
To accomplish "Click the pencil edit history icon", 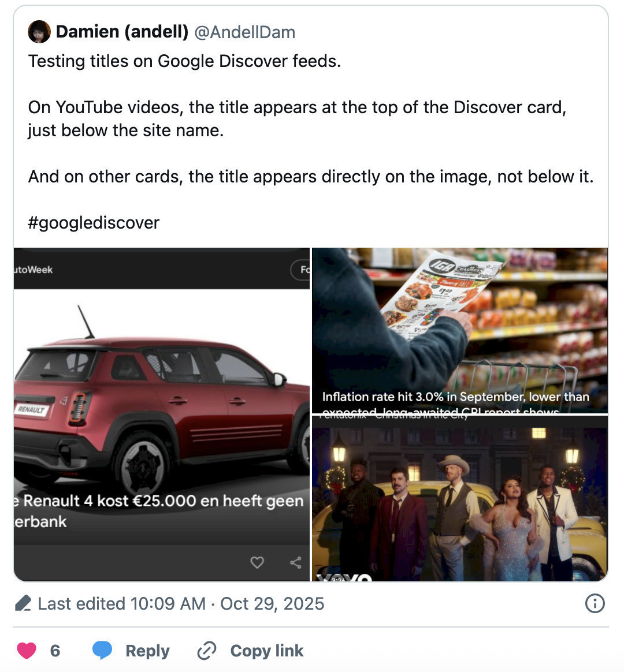I will click(23, 604).
